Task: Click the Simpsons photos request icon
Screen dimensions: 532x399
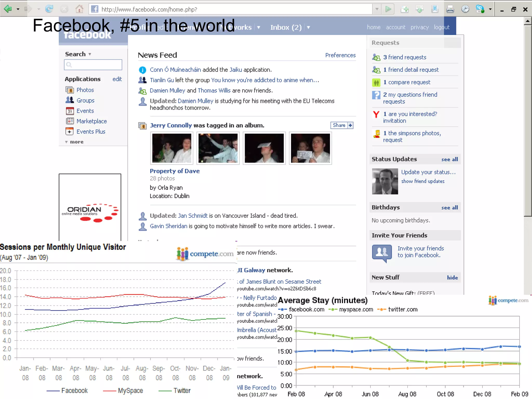Action: [376, 134]
